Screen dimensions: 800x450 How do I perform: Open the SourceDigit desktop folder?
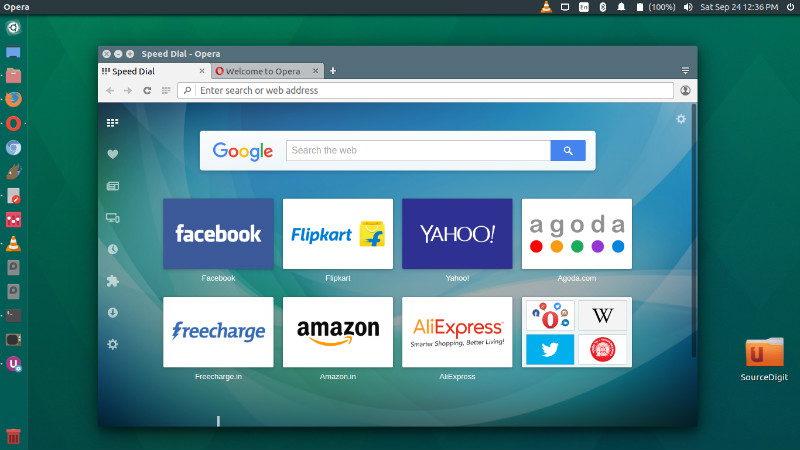point(764,359)
